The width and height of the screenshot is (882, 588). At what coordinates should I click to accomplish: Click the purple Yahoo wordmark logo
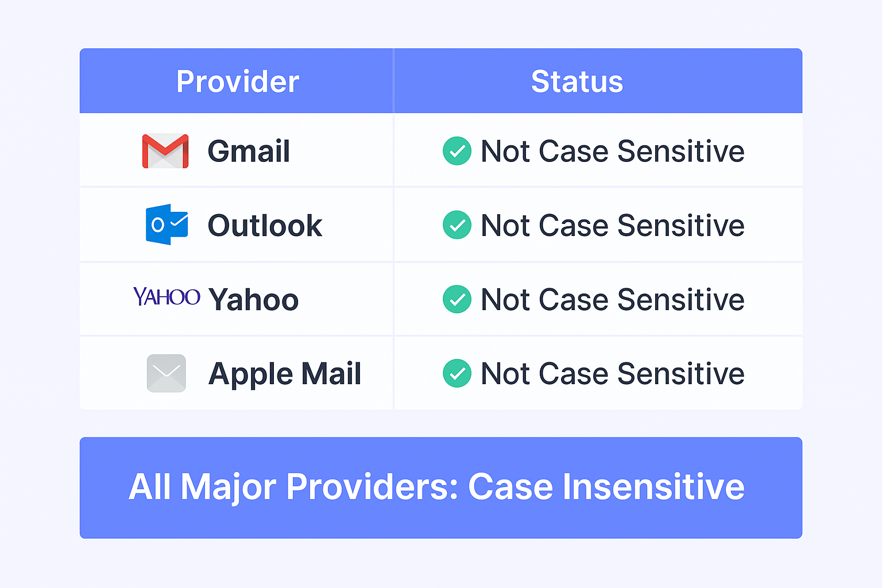tap(167, 297)
